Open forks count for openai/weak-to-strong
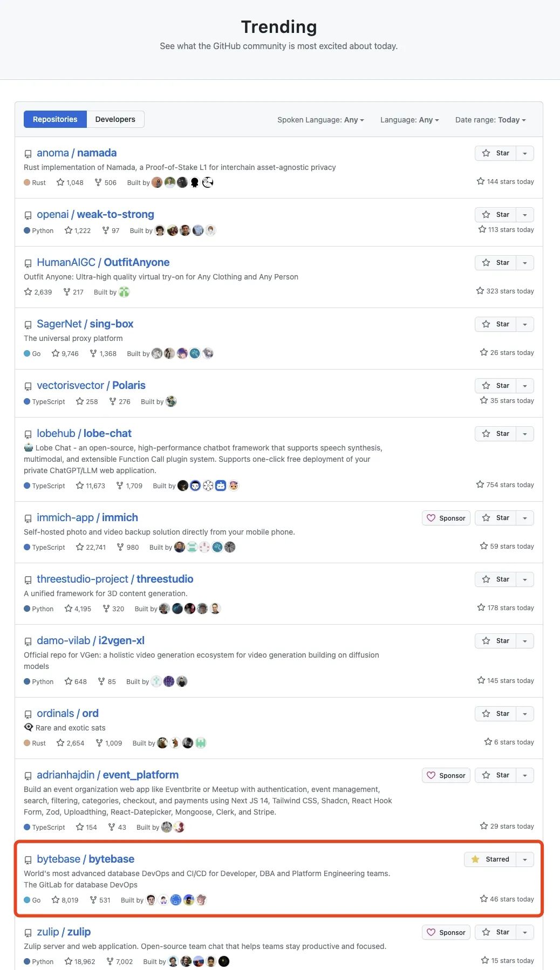The height and width of the screenshot is (970, 560). click(x=111, y=230)
